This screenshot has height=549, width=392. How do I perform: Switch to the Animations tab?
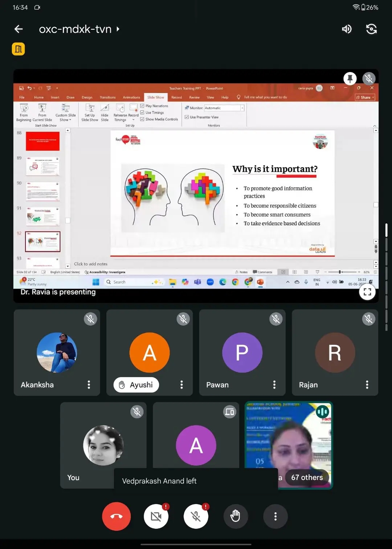(131, 97)
